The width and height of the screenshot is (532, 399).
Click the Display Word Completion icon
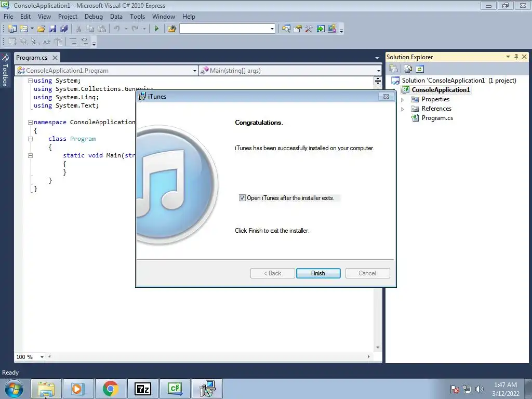(x=47, y=42)
